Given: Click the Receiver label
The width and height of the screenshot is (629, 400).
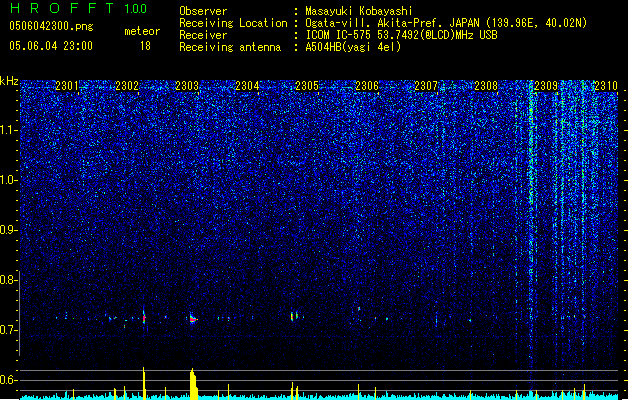Looking at the screenshot, I should pos(203,35).
